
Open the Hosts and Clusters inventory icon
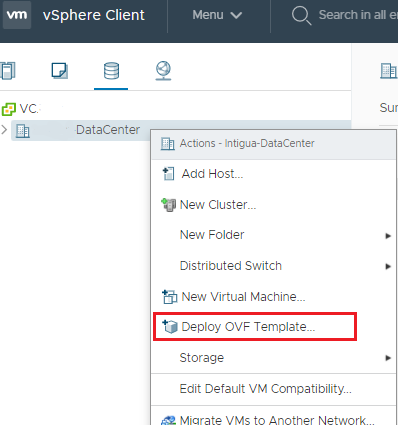click(x=8, y=71)
